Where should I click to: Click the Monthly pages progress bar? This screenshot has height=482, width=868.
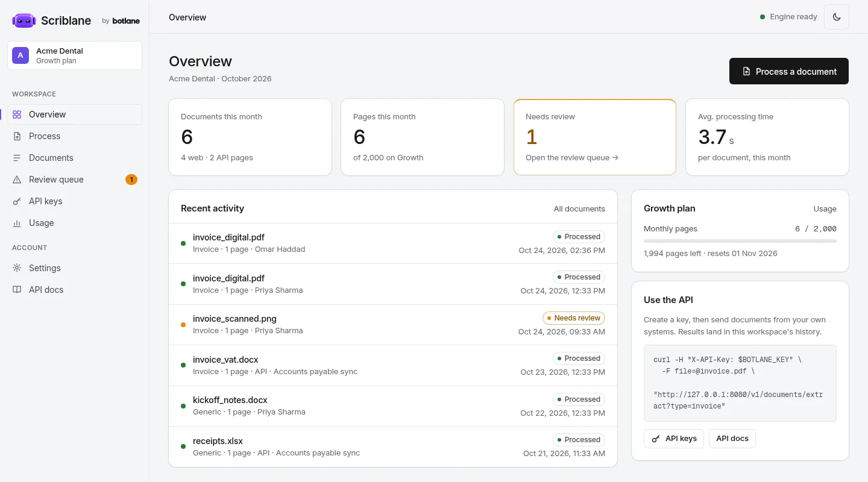point(740,241)
